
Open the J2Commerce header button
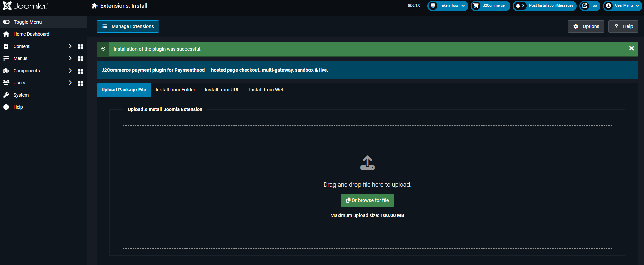coord(490,6)
